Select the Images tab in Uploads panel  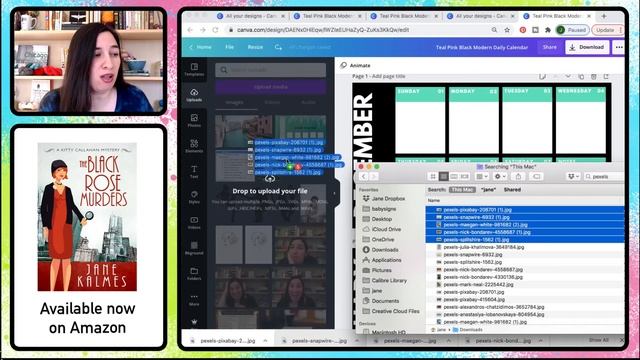click(x=234, y=102)
